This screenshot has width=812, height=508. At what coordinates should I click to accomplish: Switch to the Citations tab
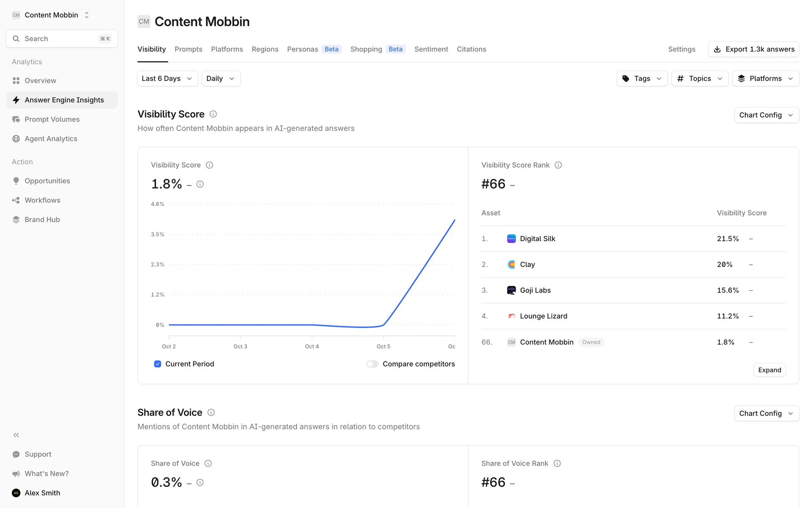click(x=471, y=49)
